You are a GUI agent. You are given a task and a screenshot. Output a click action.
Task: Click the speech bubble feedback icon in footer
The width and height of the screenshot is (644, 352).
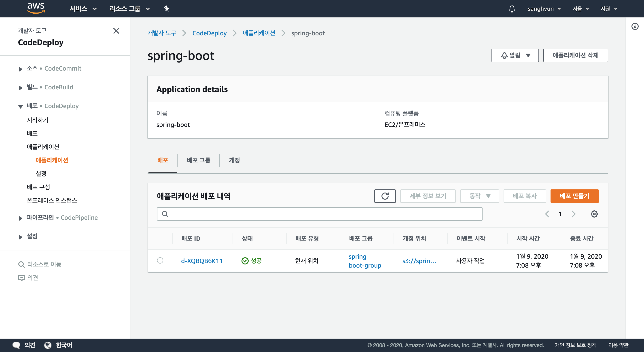tap(17, 345)
